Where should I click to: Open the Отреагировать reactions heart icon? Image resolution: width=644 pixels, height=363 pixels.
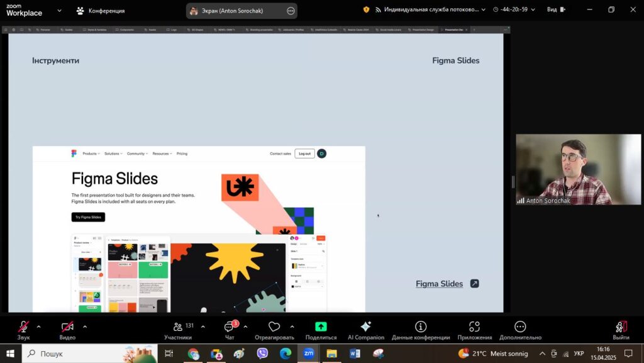[x=274, y=327]
